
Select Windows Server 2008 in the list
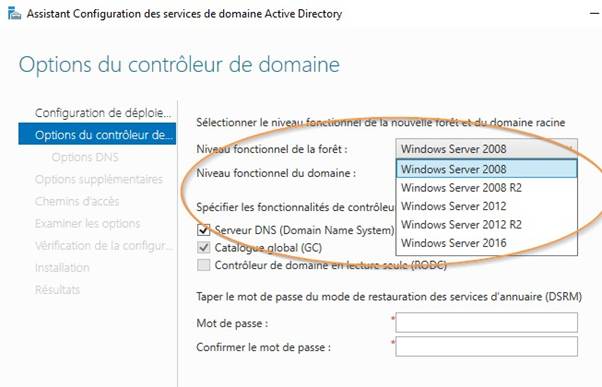click(486, 169)
